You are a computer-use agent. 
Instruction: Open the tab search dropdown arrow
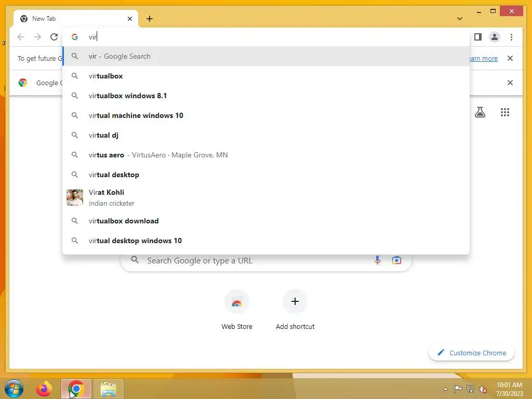(460, 19)
